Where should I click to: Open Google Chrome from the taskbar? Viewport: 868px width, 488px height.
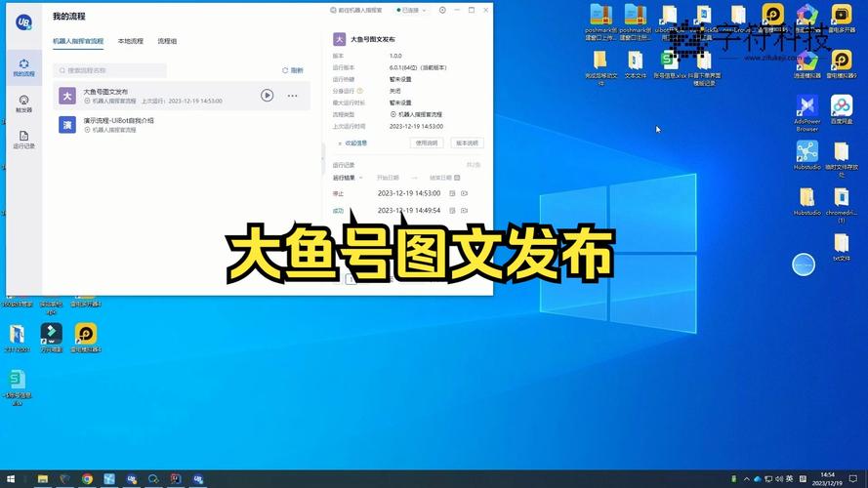click(87, 479)
